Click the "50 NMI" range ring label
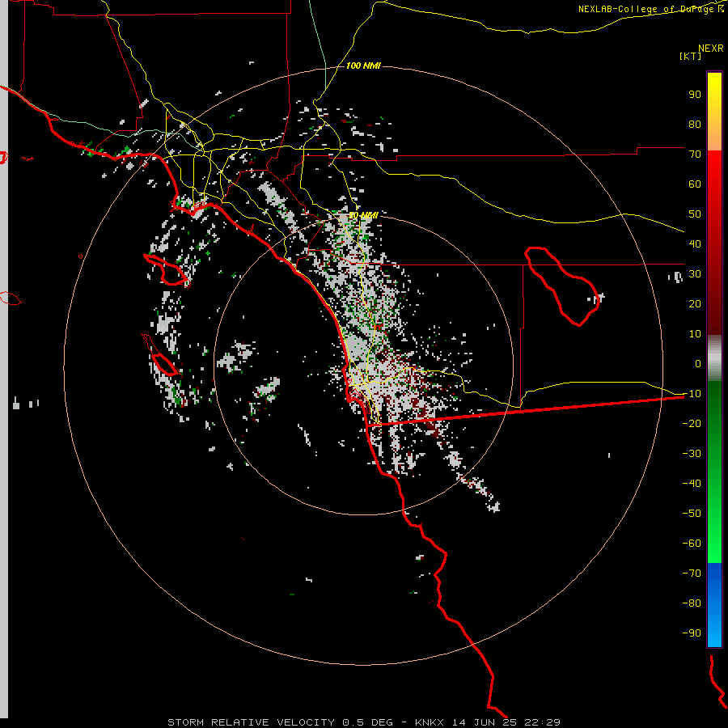The height and width of the screenshot is (728, 728). pos(363,215)
